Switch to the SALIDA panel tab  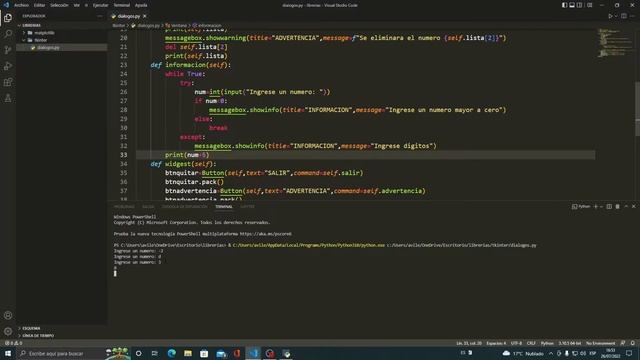[148, 207]
